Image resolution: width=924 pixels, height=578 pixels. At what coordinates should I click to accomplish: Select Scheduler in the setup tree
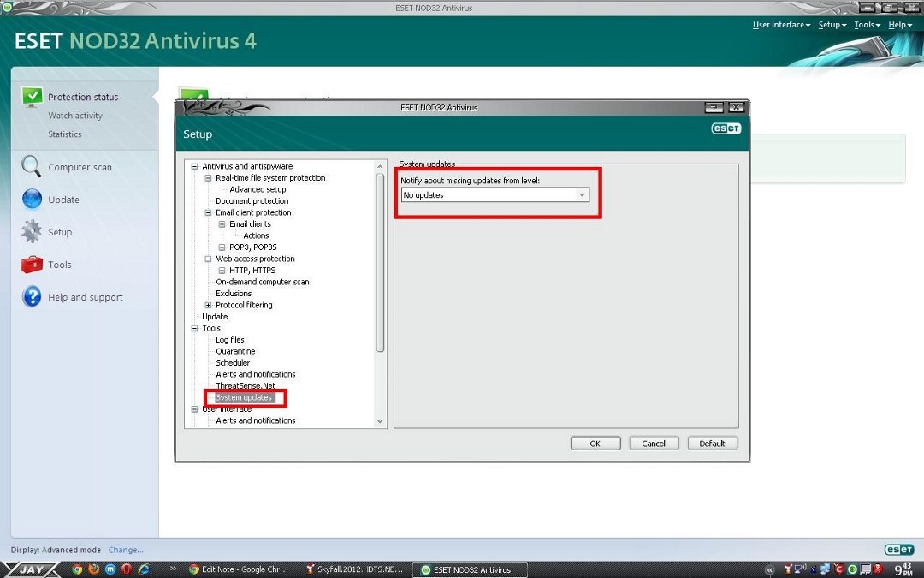click(x=233, y=363)
